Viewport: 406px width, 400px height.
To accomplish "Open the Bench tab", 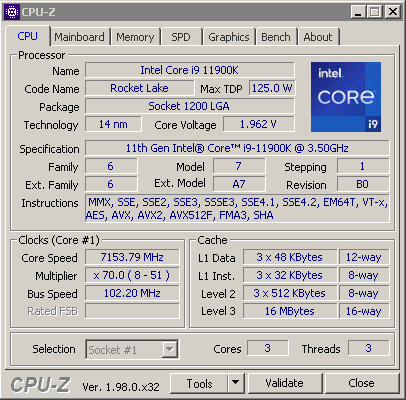I will point(276,37).
